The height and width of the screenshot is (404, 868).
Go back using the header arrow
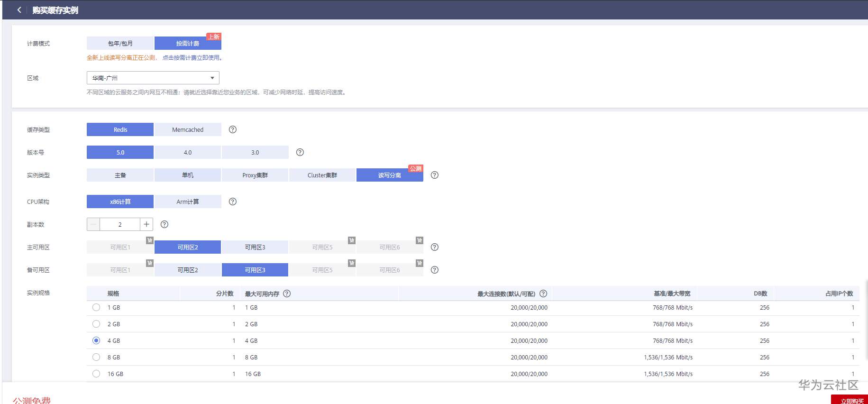[x=19, y=10]
